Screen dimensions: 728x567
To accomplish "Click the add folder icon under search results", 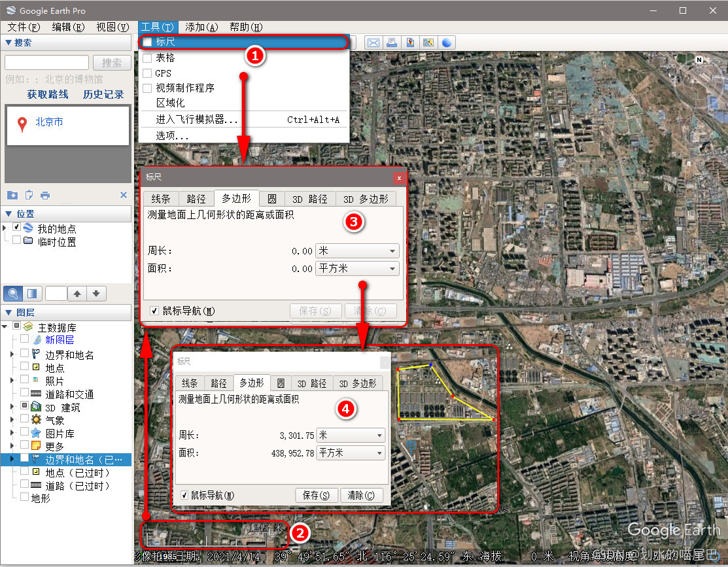I will [12, 195].
